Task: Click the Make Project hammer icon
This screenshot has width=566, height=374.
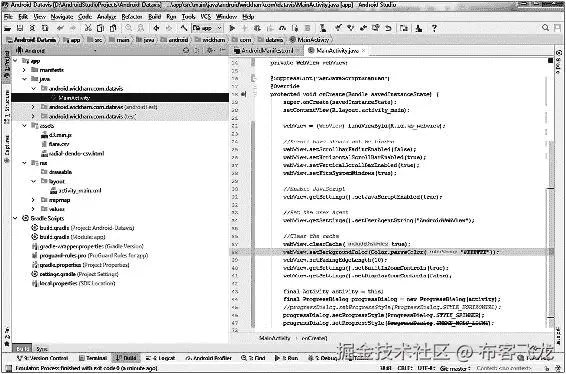Action: pos(184,28)
